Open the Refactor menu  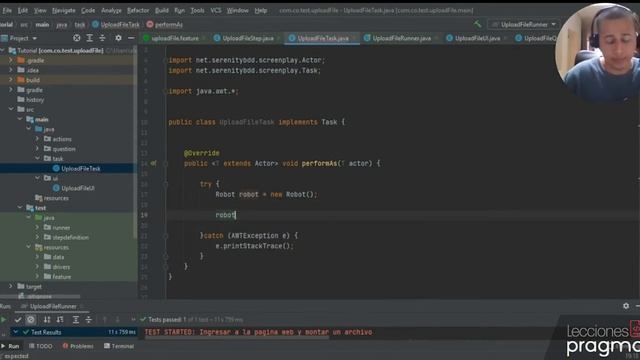[138, 10]
